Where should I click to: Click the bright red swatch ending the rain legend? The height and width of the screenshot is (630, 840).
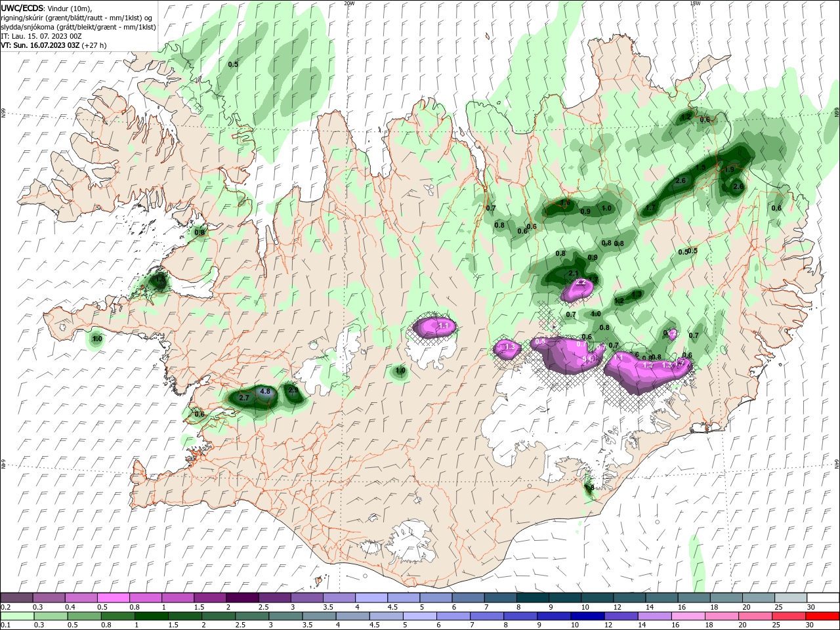(x=822, y=616)
